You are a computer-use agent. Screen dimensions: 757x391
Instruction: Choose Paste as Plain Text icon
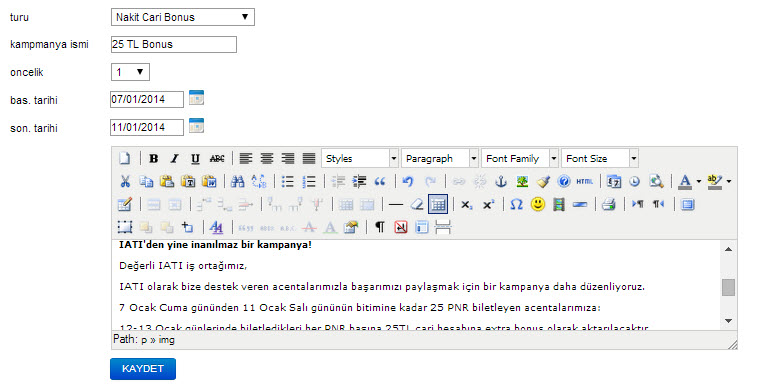[188, 182]
